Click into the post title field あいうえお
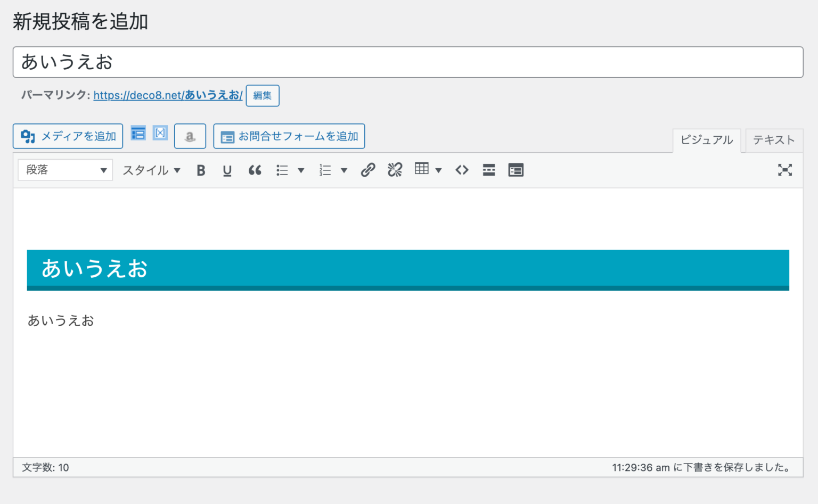818x504 pixels. point(213,62)
